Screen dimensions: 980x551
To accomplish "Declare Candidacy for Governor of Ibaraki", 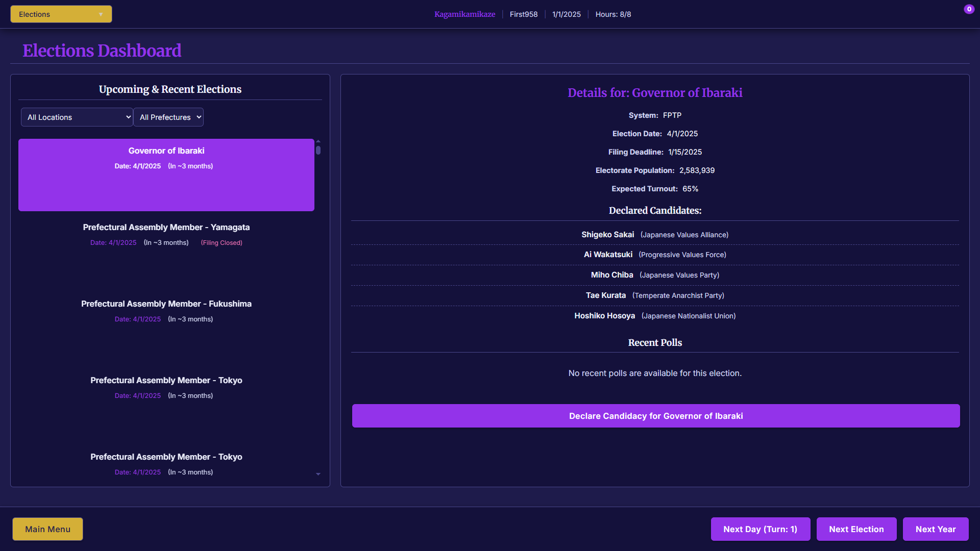I will tap(655, 416).
